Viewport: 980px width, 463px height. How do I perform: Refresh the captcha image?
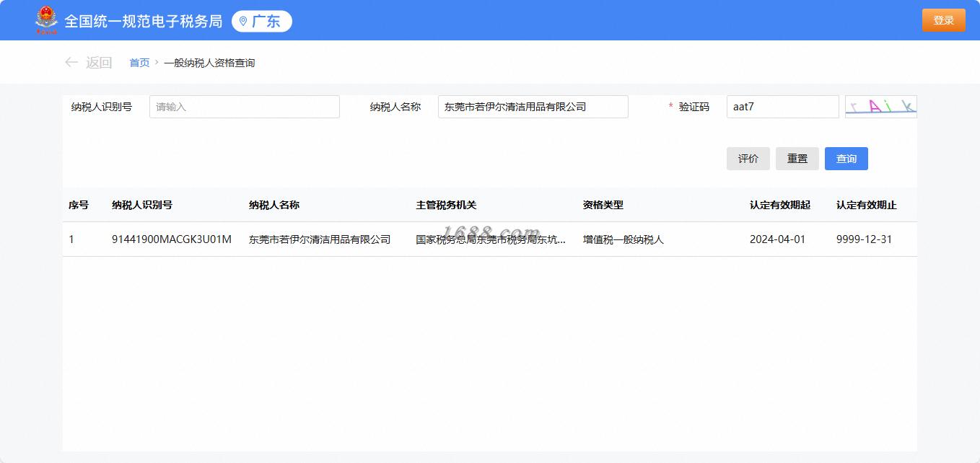pyautogui.click(x=880, y=107)
